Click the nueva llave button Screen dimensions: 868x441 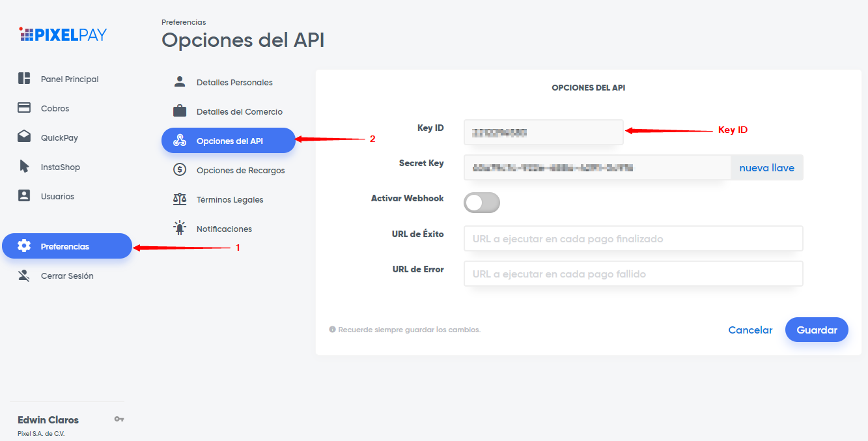point(767,167)
